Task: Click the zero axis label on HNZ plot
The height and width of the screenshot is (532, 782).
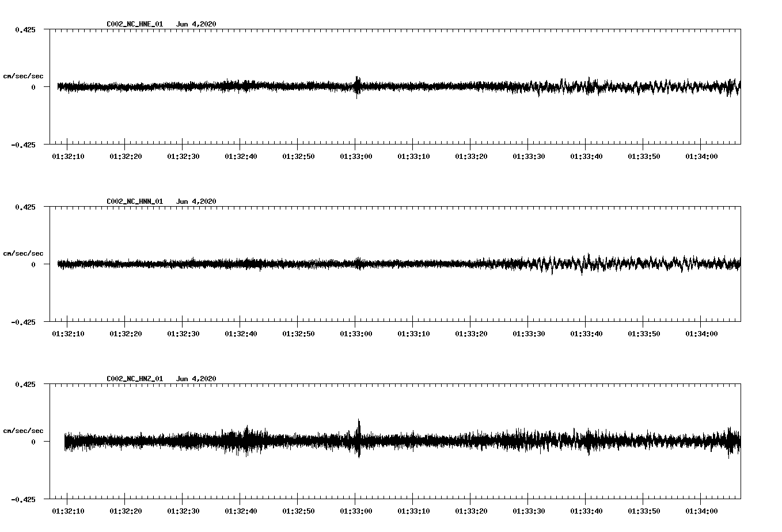Action: click(x=33, y=442)
